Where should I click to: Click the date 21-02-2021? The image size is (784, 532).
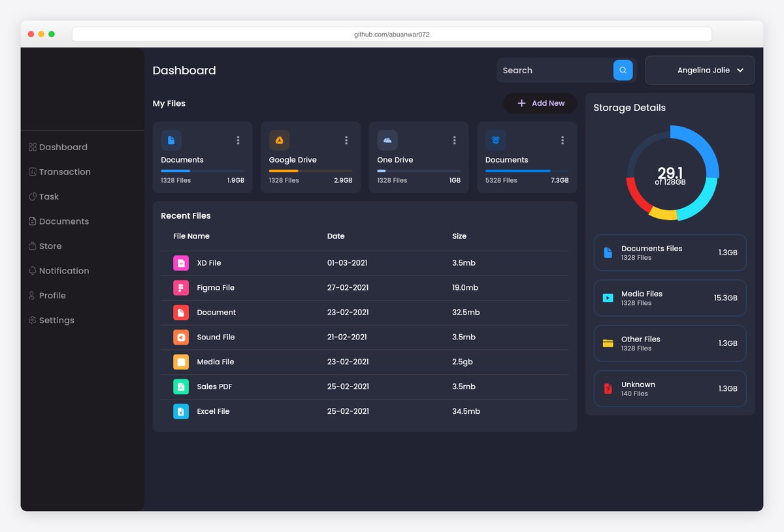pyautogui.click(x=347, y=337)
